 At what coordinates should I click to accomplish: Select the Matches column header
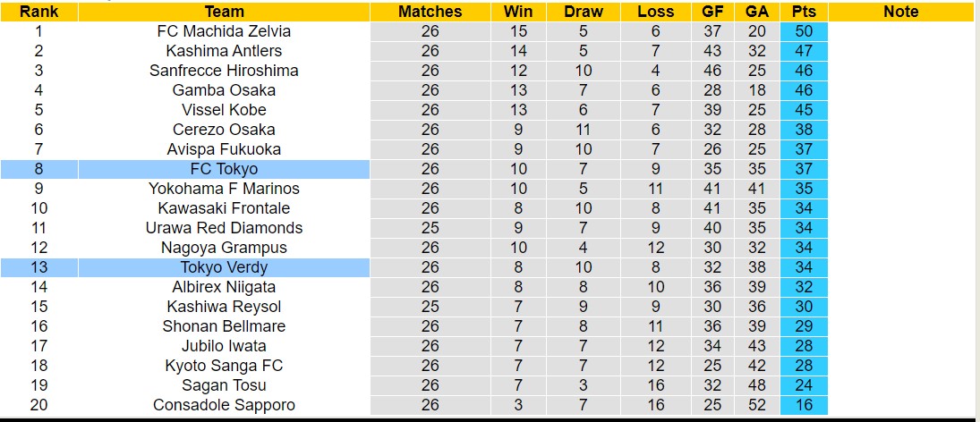click(x=430, y=12)
